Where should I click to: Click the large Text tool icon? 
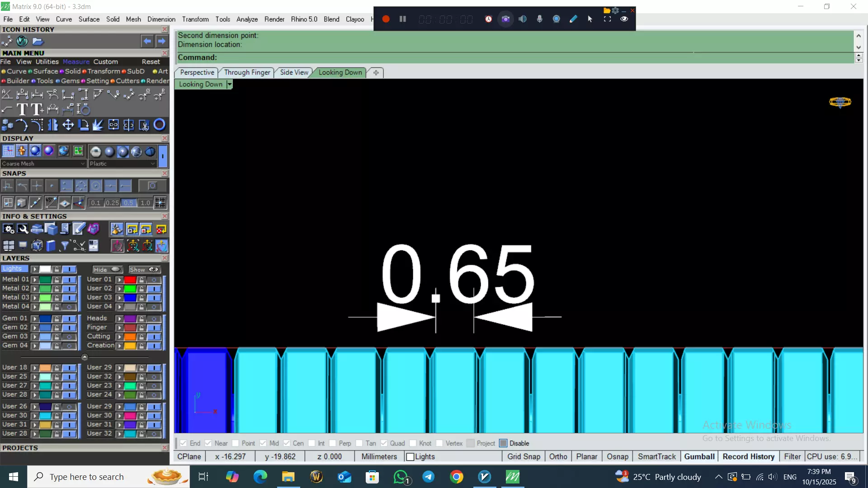point(22,109)
